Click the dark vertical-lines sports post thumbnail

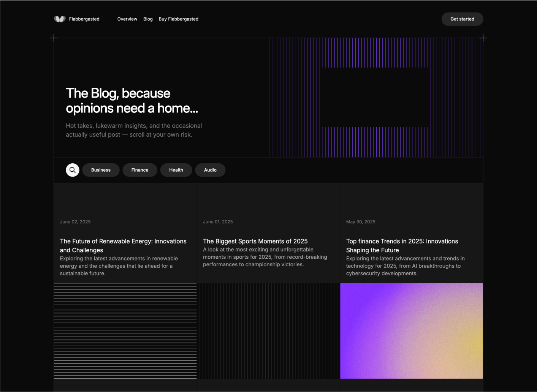pyautogui.click(x=268, y=331)
